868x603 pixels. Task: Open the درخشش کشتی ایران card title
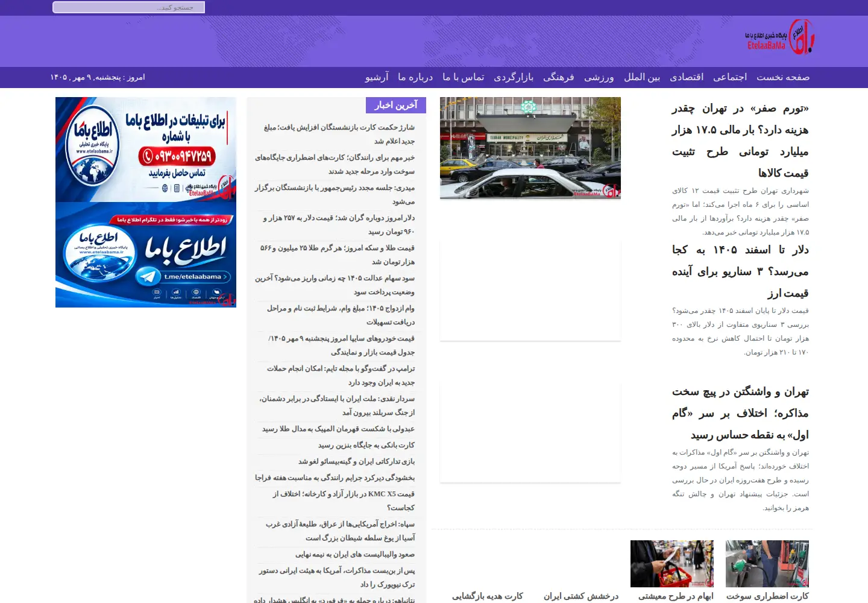click(x=581, y=596)
